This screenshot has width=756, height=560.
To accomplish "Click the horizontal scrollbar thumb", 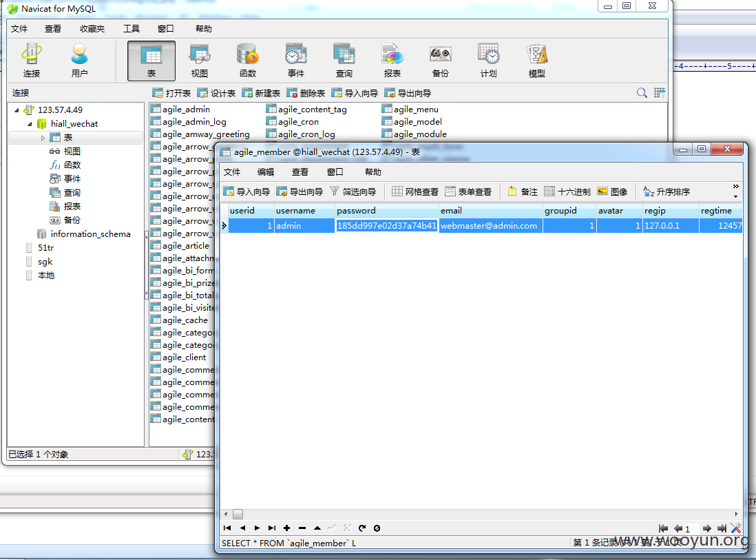I will coord(238,514).
